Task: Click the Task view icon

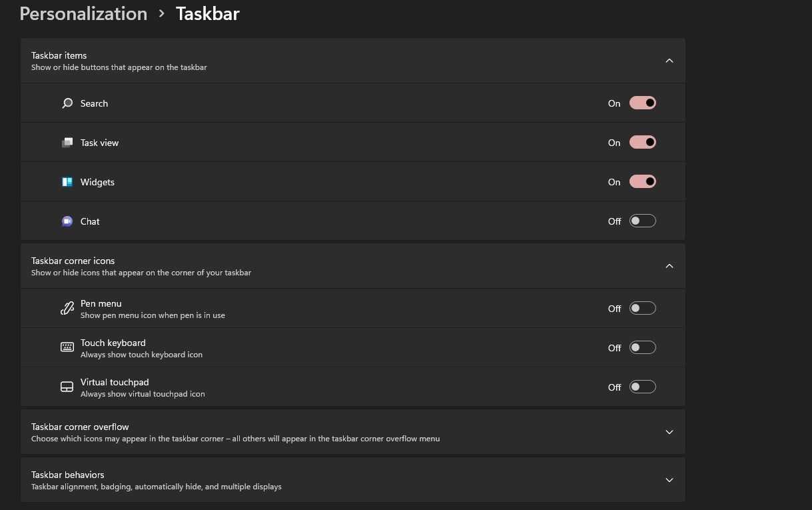Action: pos(67,143)
